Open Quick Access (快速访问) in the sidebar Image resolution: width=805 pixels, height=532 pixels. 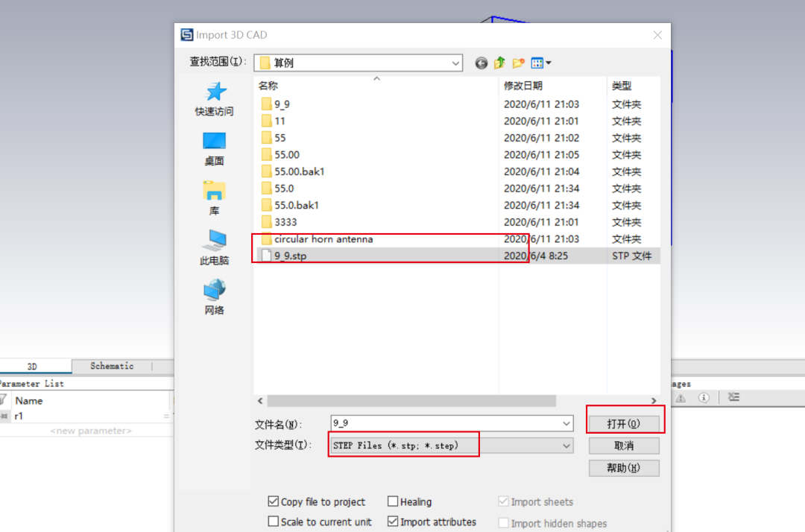click(x=214, y=99)
